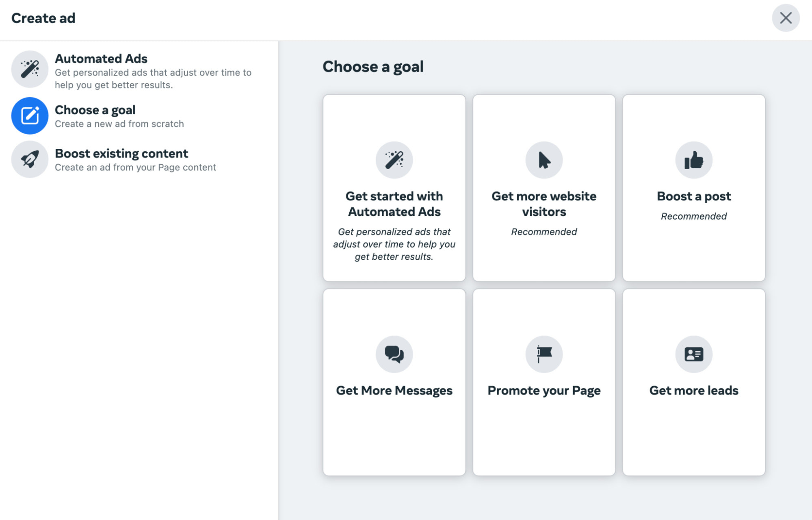Close the Create ad dialog
Image resolution: width=812 pixels, height=520 pixels.
pyautogui.click(x=786, y=18)
